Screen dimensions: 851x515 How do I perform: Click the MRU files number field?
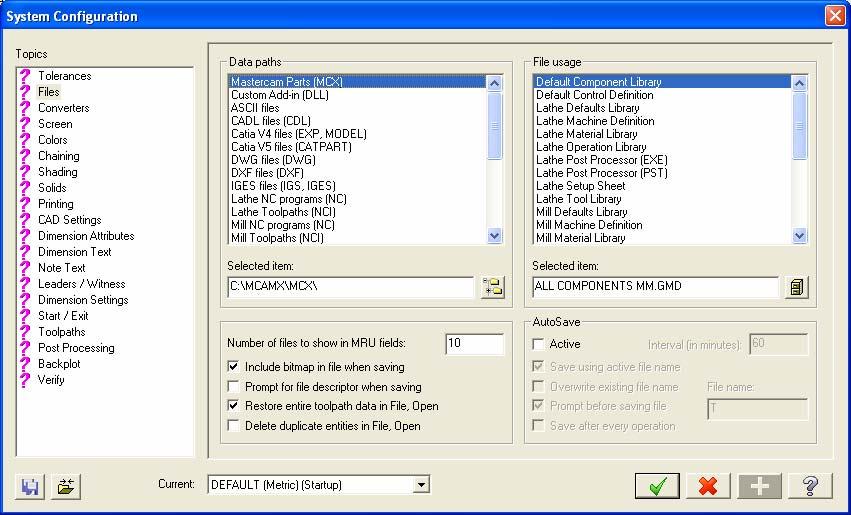(x=474, y=344)
